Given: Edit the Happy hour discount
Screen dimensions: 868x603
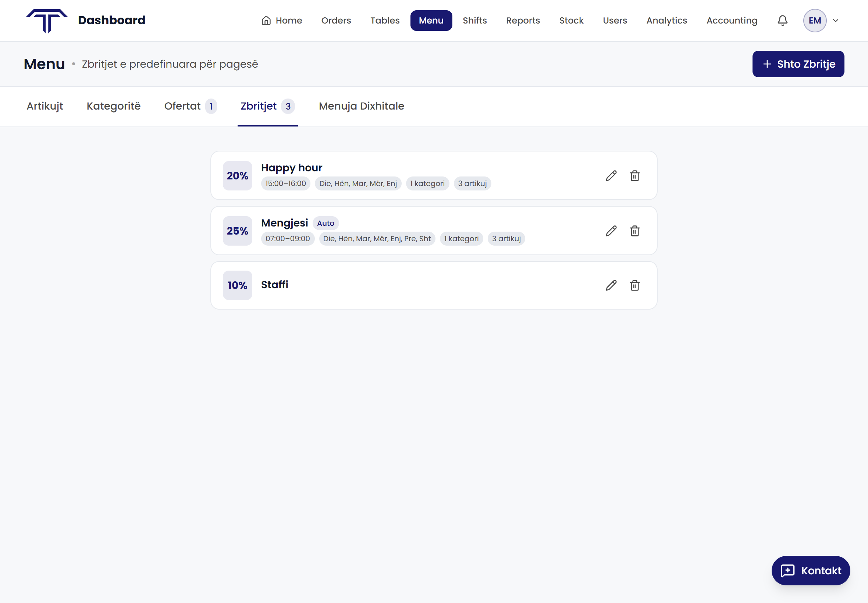Looking at the screenshot, I should pos(611,176).
